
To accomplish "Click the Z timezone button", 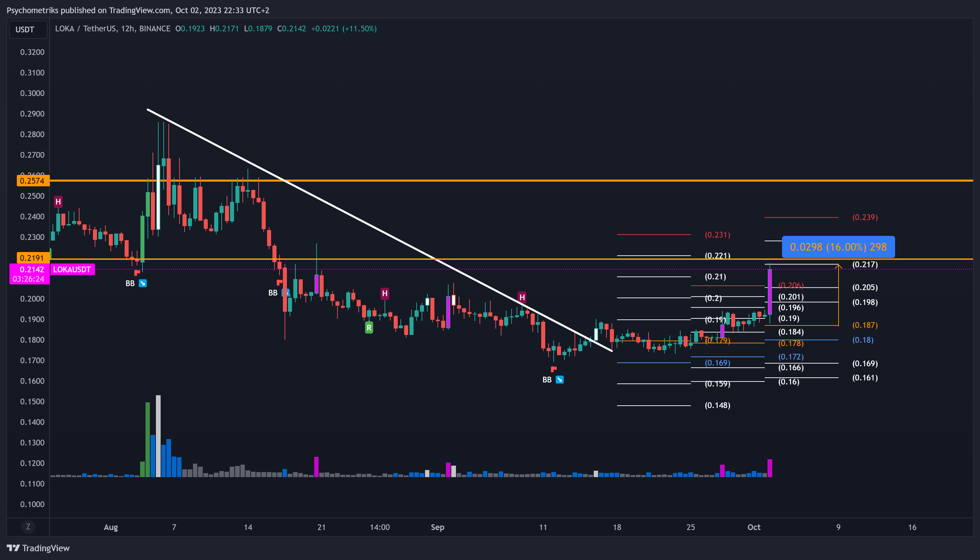I will point(28,527).
